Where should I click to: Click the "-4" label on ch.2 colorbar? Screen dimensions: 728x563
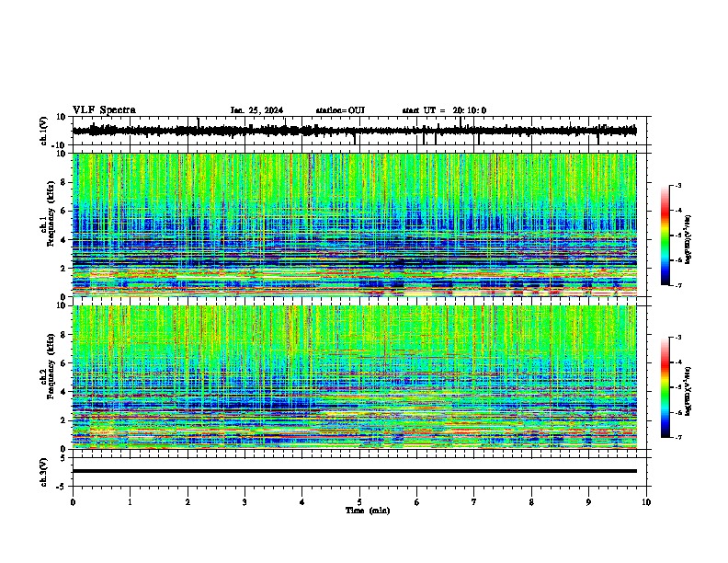pyautogui.click(x=677, y=362)
